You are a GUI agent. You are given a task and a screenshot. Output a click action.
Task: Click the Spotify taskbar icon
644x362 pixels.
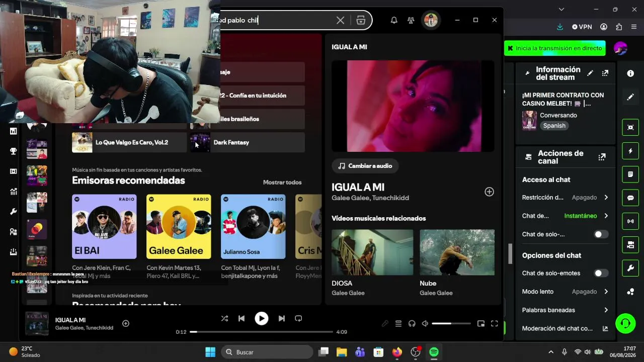[434, 352]
